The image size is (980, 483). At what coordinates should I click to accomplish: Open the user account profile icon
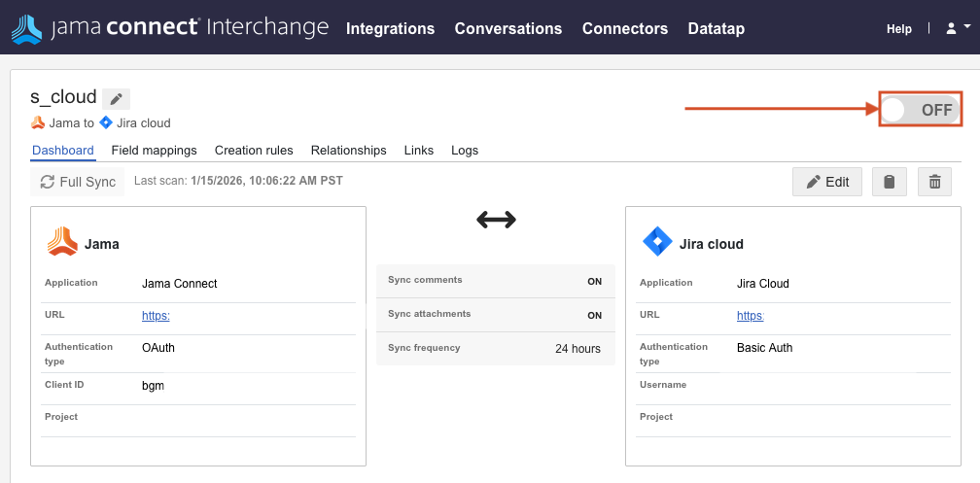pyautogui.click(x=951, y=28)
